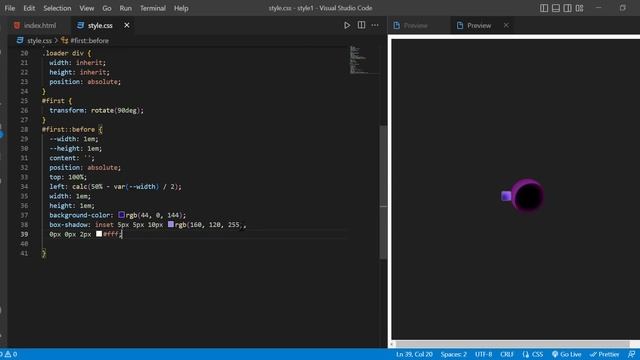Open color picker for rgb(44, 0, 144) swatch

(x=121, y=215)
